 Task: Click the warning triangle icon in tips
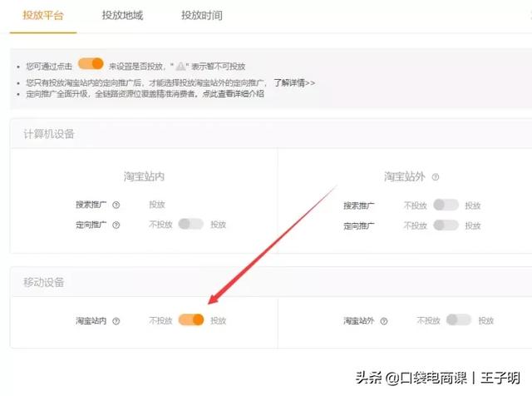coord(181,66)
